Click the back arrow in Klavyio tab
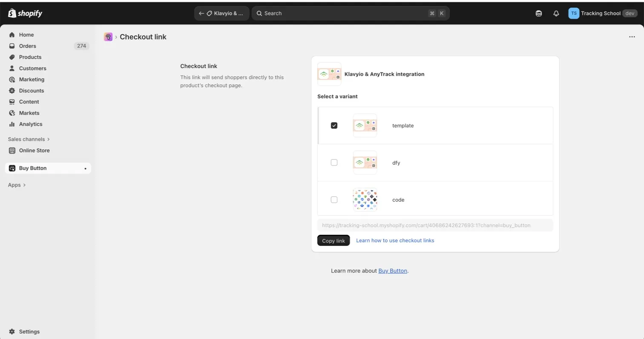 [201, 13]
